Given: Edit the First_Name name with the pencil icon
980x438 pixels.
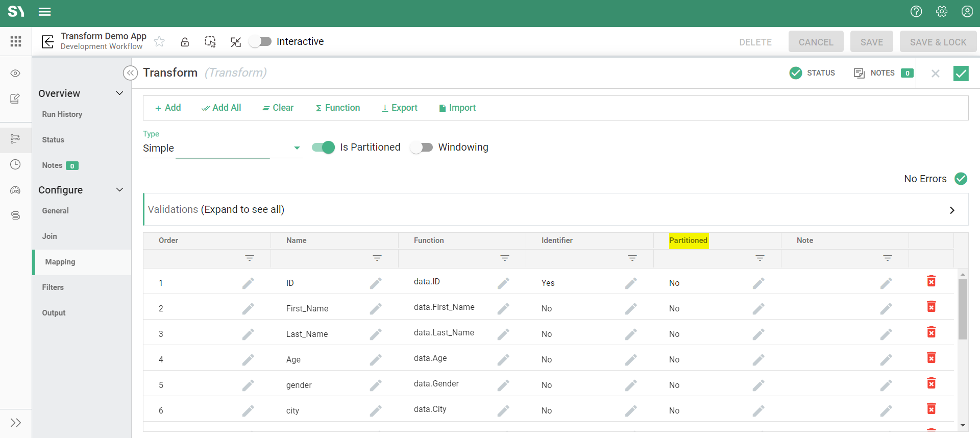Looking at the screenshot, I should (x=376, y=308).
